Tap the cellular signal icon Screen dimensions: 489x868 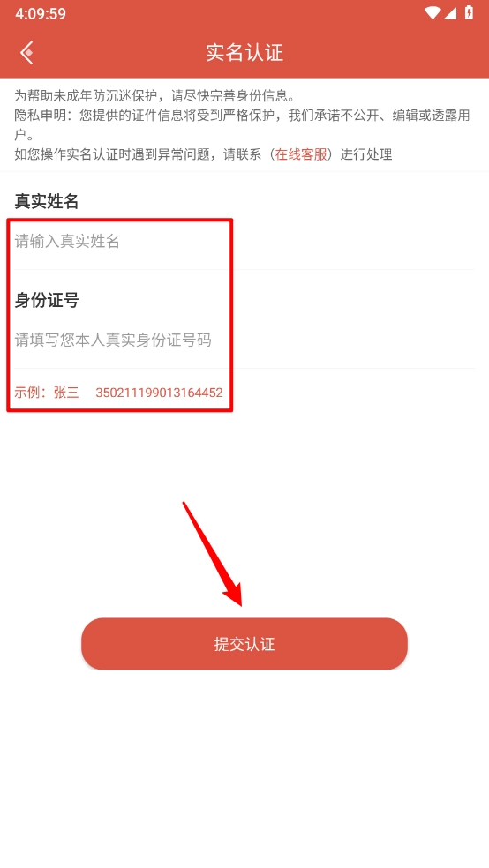point(450,12)
